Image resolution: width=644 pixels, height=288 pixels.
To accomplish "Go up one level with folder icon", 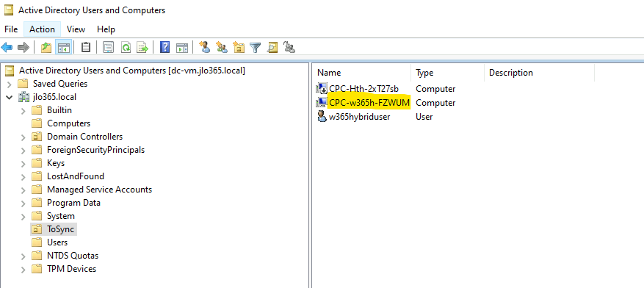I will click(x=46, y=48).
